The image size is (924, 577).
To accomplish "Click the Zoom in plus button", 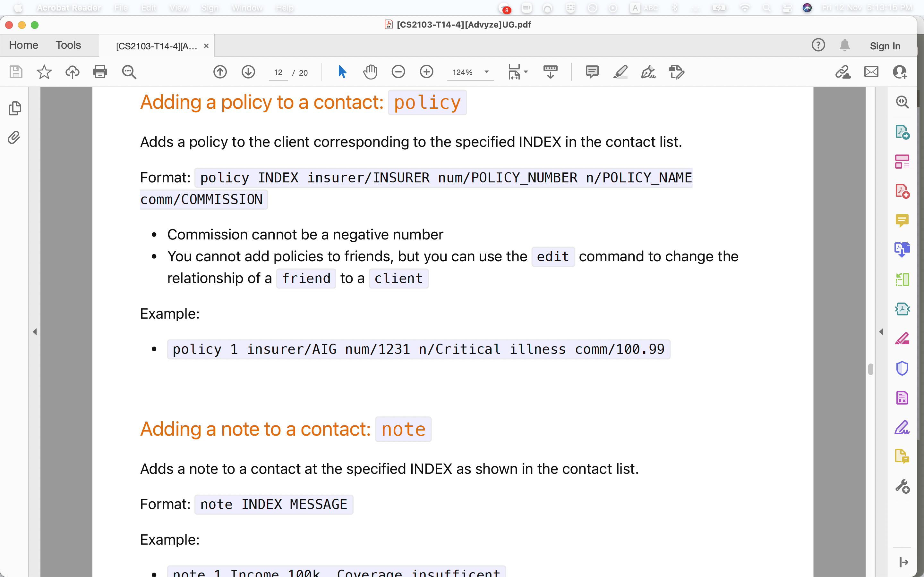I will click(x=426, y=72).
